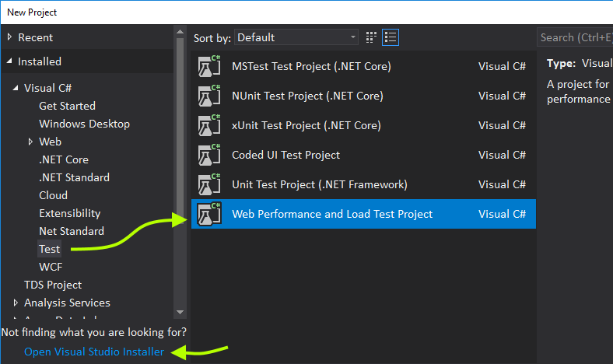Select the .NET Core category

point(64,159)
